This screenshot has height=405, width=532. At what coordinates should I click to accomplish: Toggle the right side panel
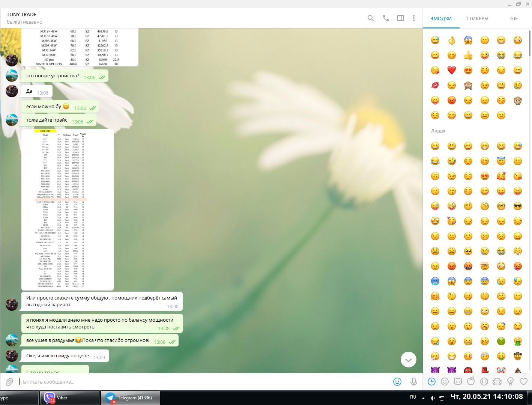point(401,18)
